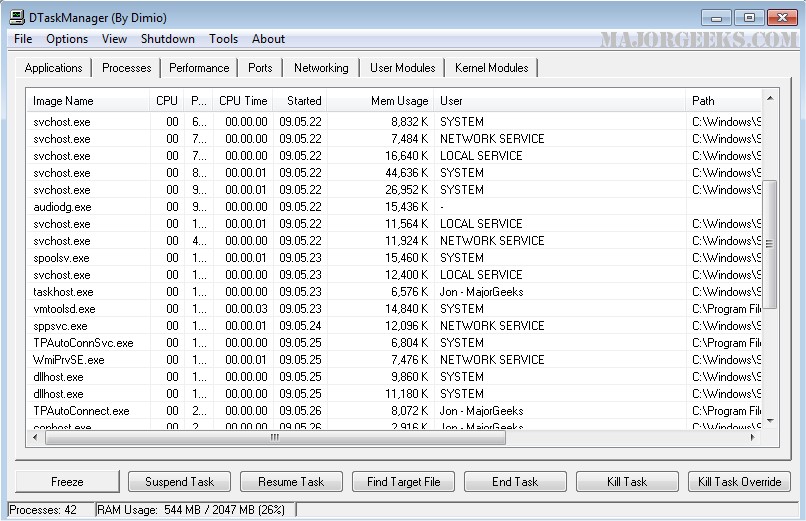The width and height of the screenshot is (806, 521).
Task: Click the Resume Task button
Action: click(x=291, y=482)
